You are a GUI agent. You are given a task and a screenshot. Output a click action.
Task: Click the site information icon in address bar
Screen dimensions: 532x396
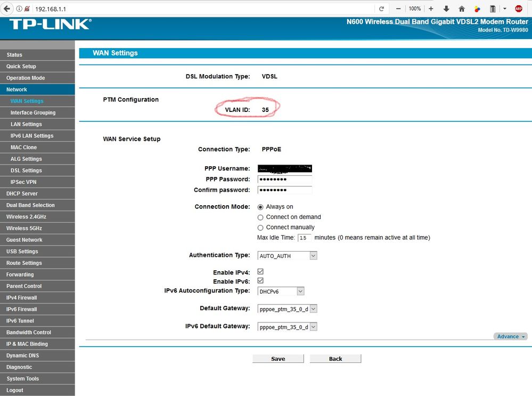point(19,9)
